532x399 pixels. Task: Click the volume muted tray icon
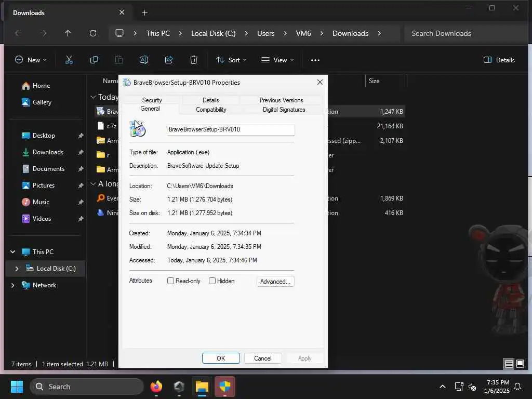[x=472, y=387]
